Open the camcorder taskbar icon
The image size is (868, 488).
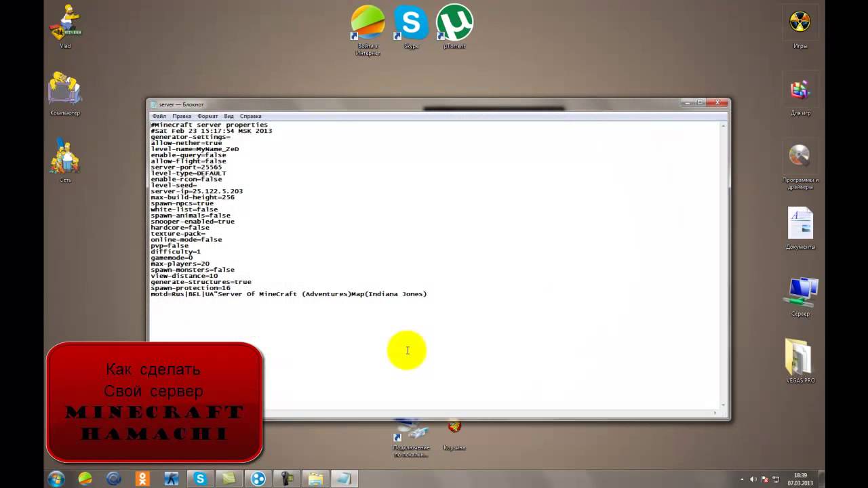pyautogui.click(x=287, y=479)
